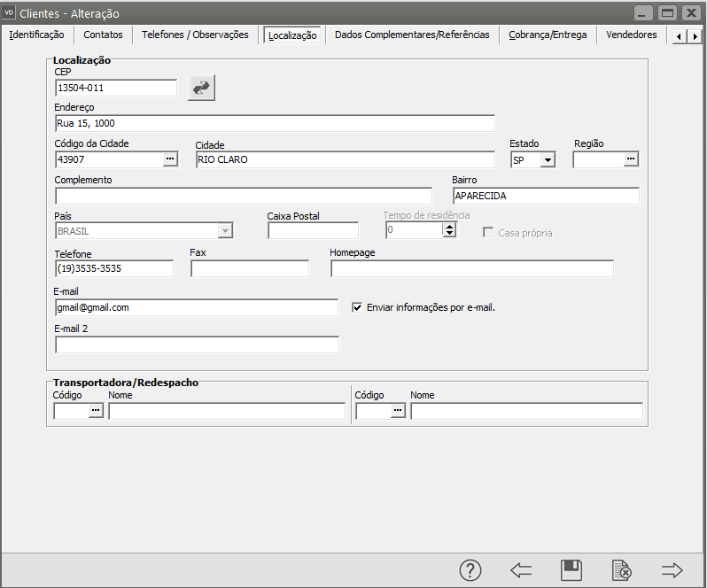
Task: Expand the Estado dropdown
Action: (548, 160)
